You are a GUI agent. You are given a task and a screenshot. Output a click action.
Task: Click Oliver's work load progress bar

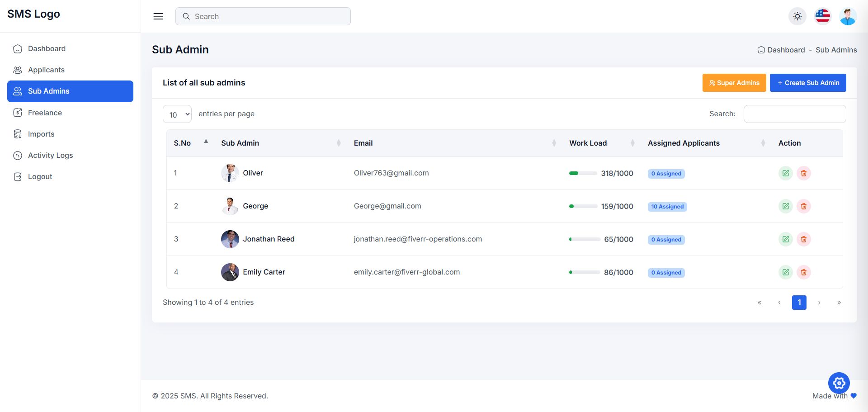point(583,173)
